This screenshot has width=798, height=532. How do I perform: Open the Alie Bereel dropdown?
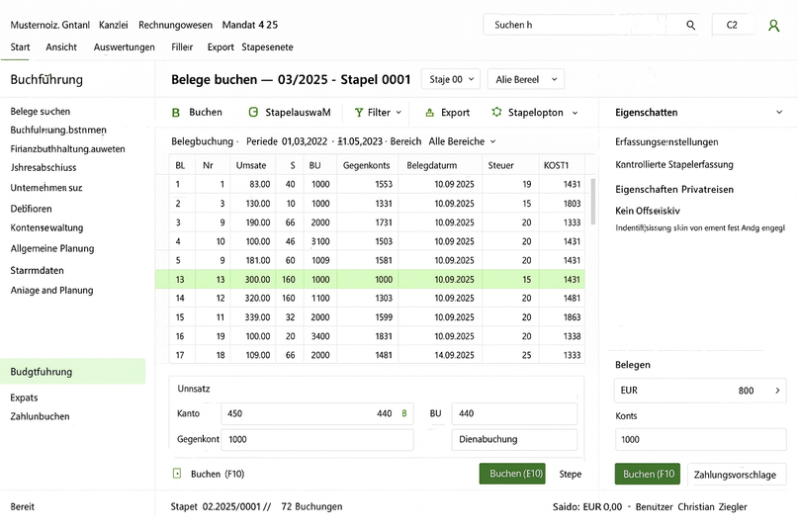[525, 79]
